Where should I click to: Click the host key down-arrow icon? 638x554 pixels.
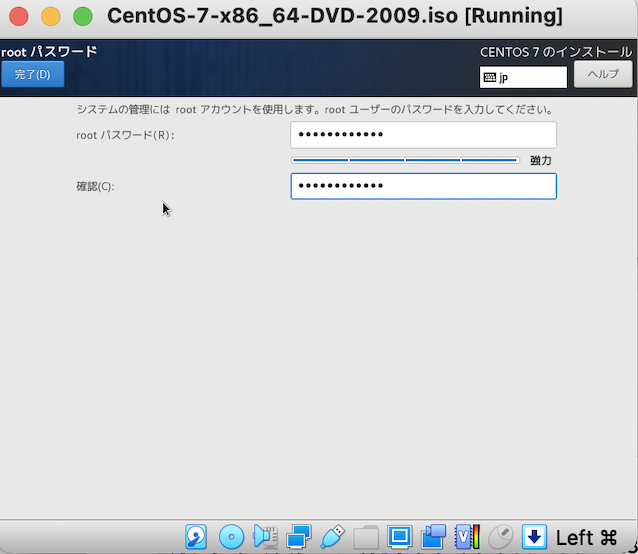pos(534,537)
